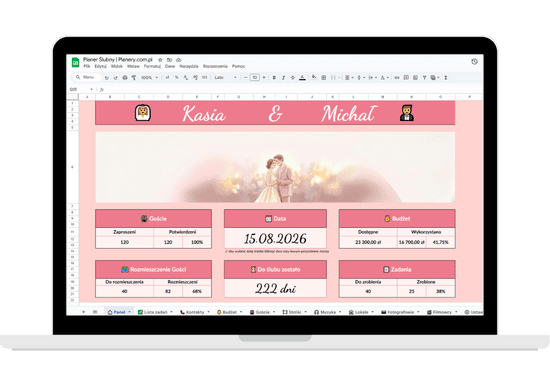Switch to Lokale sheet tab
Viewport: 550px width, 386px height.
[x=361, y=312]
